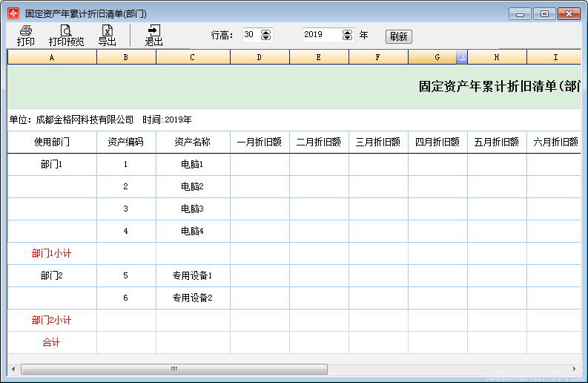The width and height of the screenshot is (588, 383).
Task: Click the row height (行高) spinner arrows
Action: pyautogui.click(x=266, y=35)
